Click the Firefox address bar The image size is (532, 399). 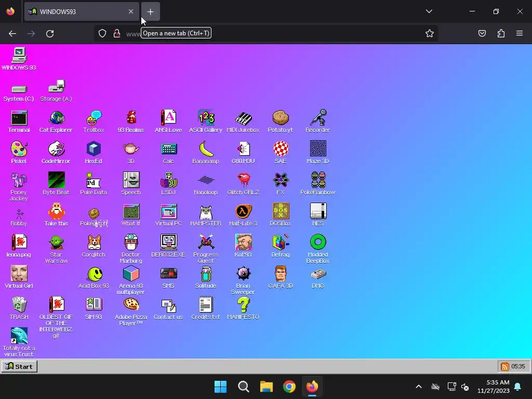(265, 33)
